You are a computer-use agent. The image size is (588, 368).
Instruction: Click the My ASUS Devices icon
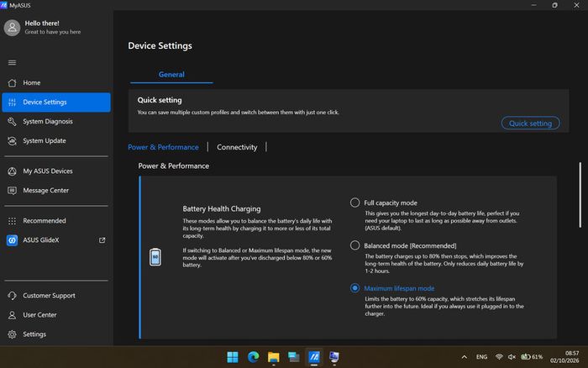(12, 171)
